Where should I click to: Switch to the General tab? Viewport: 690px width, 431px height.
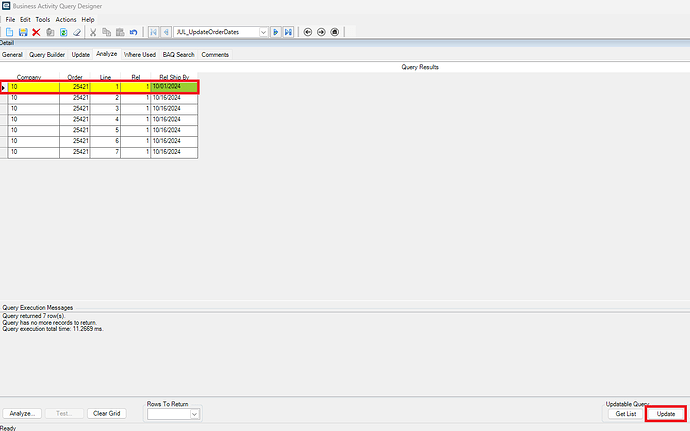click(12, 55)
